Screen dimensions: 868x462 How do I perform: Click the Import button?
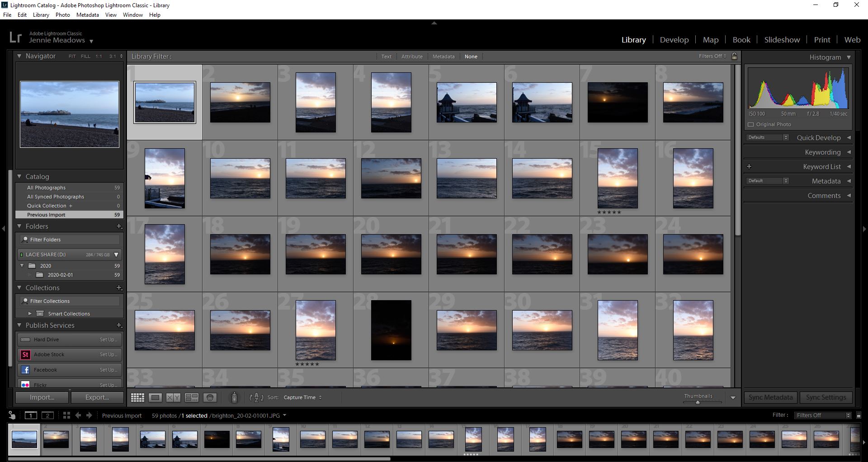click(x=42, y=397)
